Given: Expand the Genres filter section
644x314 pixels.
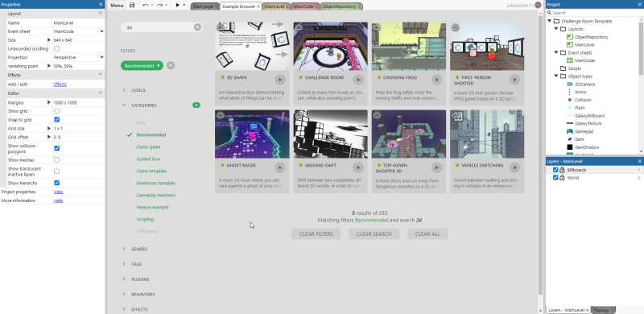Looking at the screenshot, I should click(139, 249).
